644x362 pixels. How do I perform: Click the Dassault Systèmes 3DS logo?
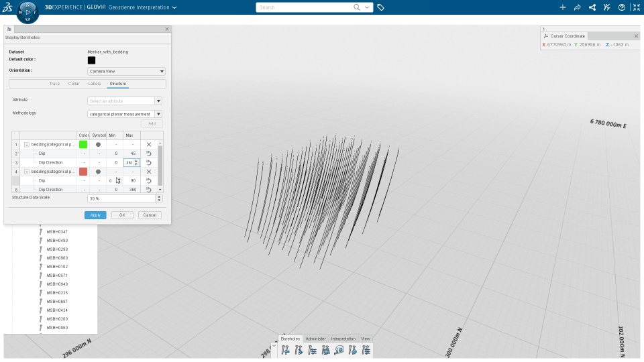tap(7, 7)
